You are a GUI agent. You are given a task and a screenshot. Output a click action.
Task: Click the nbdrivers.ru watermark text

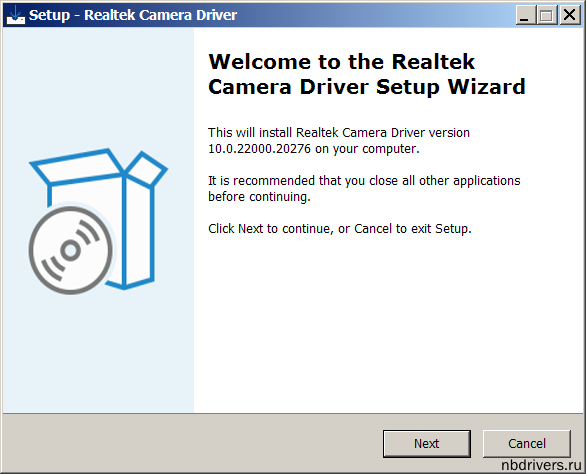coord(541,465)
